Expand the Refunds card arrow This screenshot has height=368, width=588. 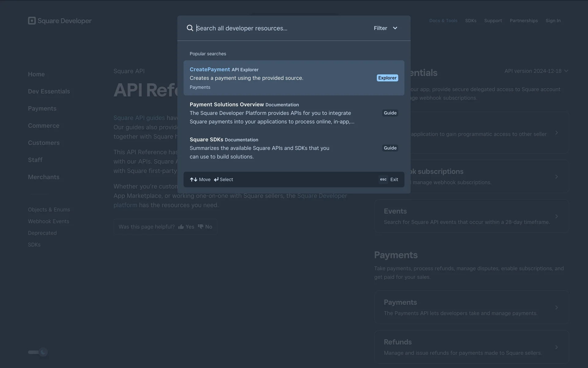coord(556,347)
